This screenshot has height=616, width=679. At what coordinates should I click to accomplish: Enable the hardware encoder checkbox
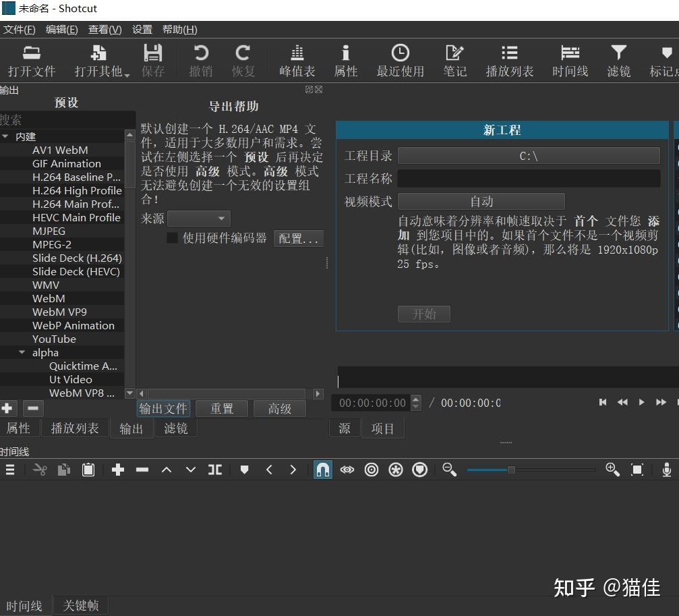(173, 238)
